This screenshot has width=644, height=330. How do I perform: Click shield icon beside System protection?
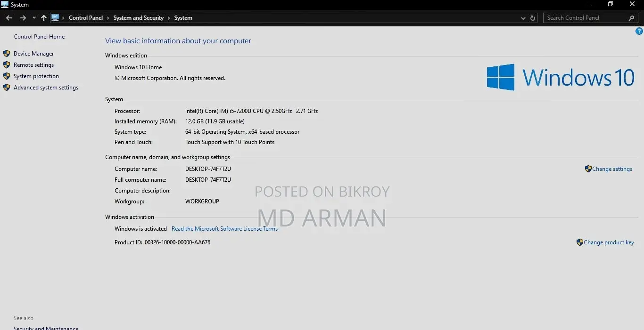(x=7, y=76)
